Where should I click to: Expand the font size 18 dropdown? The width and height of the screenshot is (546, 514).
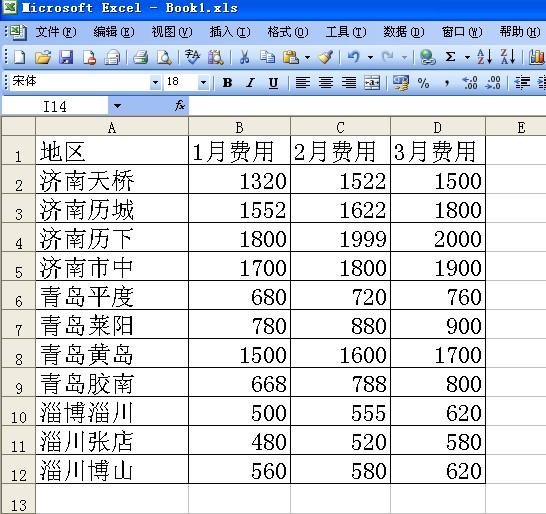pos(203,83)
